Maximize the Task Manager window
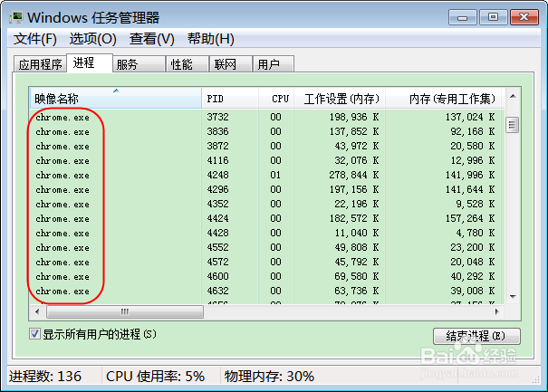The image size is (548, 392). click(x=493, y=17)
